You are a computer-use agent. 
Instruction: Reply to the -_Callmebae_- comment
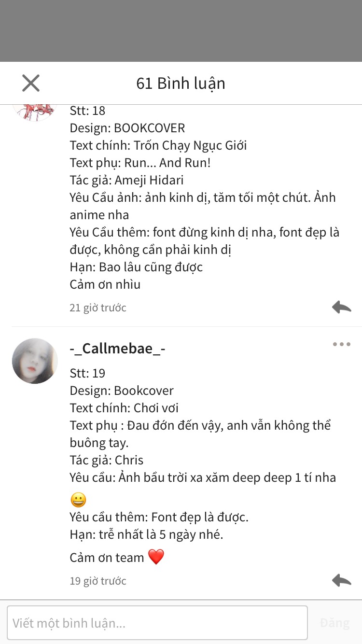tap(341, 580)
